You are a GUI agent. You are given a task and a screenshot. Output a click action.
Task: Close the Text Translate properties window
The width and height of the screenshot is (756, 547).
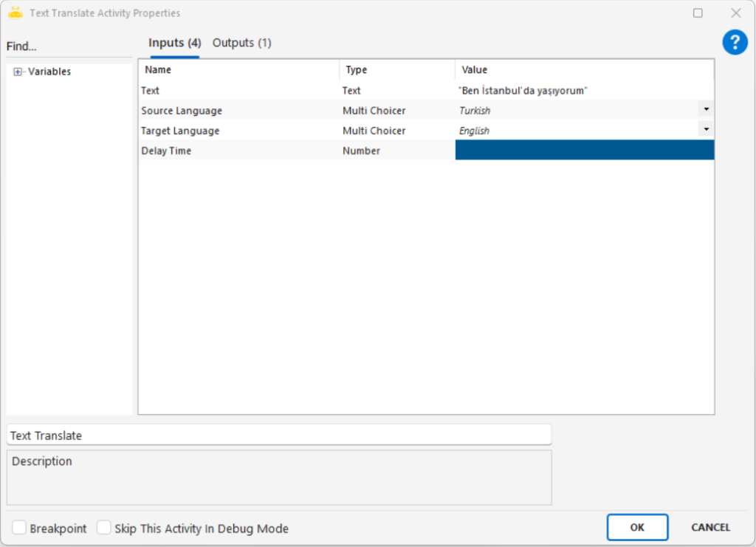[x=735, y=13]
